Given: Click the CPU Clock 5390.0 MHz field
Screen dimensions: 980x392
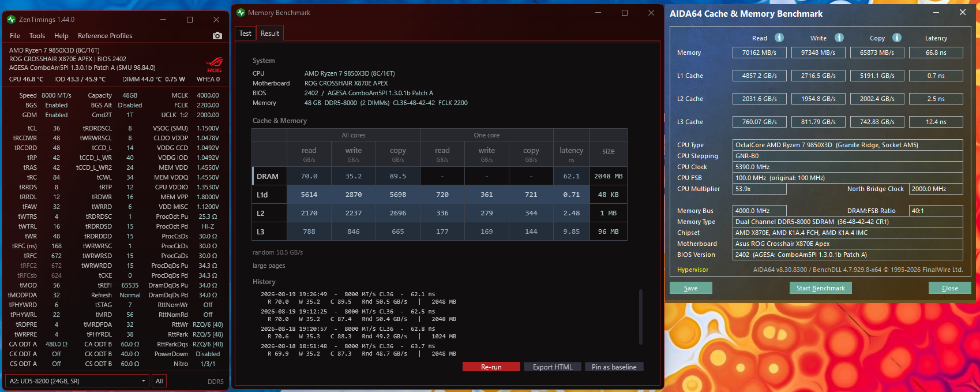Looking at the screenshot, I should [848, 167].
